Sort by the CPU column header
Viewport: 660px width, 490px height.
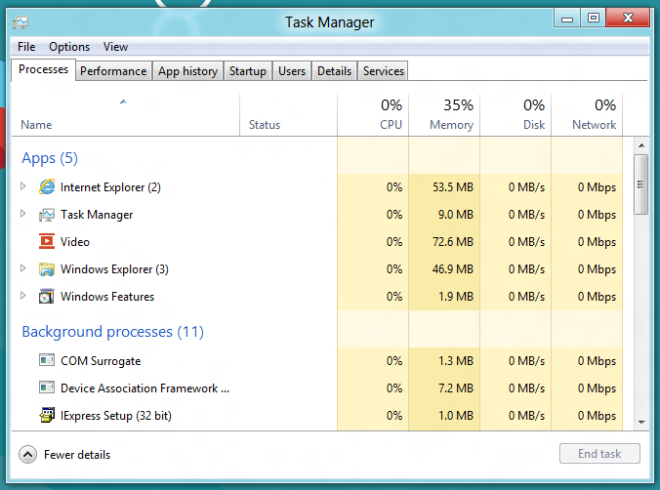pos(373,115)
